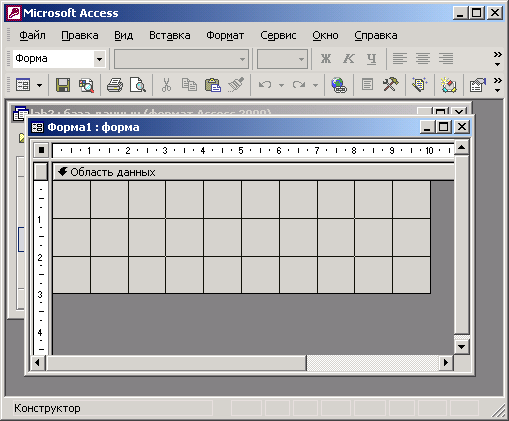Viewport: 509px width, 421px height.
Task: Click the vertical scrollbar down arrow
Action: pos(462,347)
